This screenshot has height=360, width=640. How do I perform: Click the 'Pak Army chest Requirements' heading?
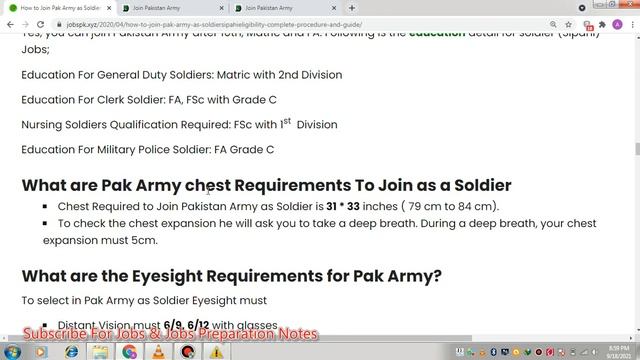(x=266, y=185)
